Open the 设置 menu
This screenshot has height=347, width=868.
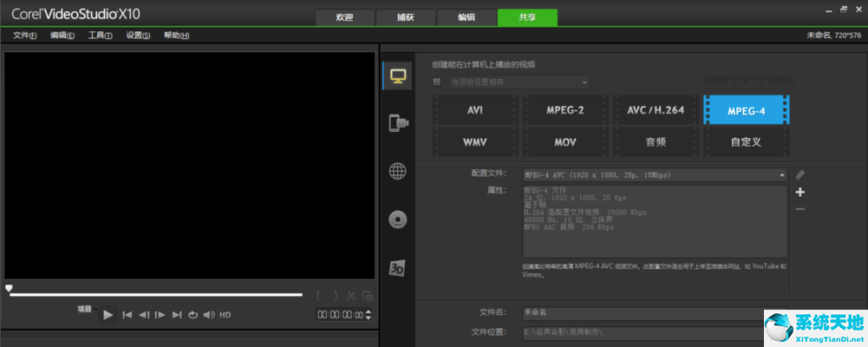point(138,36)
